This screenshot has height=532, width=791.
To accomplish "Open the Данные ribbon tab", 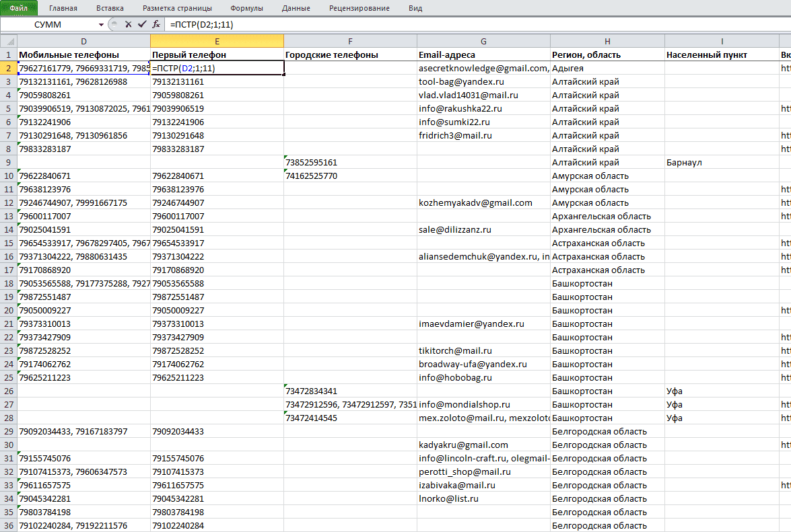I will [x=296, y=8].
